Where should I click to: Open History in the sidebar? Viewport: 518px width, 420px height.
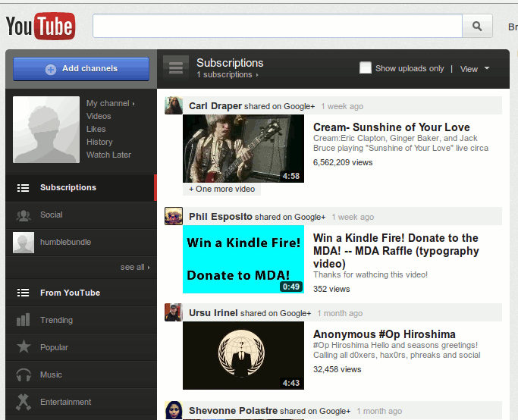point(99,142)
